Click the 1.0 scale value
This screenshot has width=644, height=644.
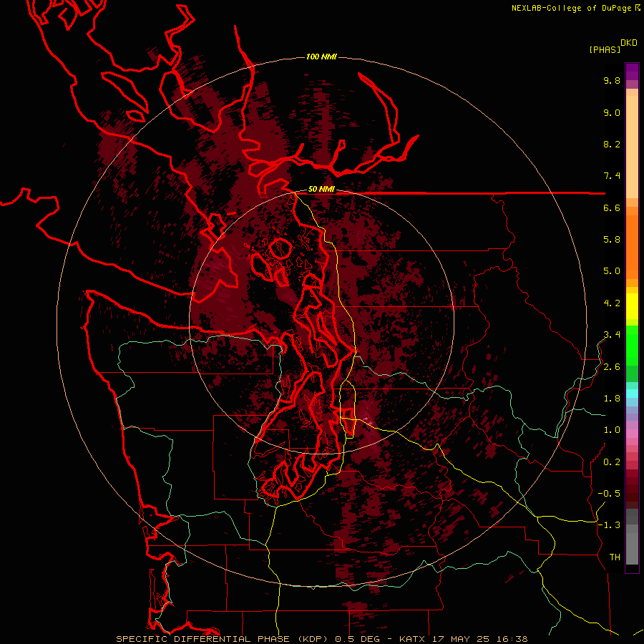point(612,430)
